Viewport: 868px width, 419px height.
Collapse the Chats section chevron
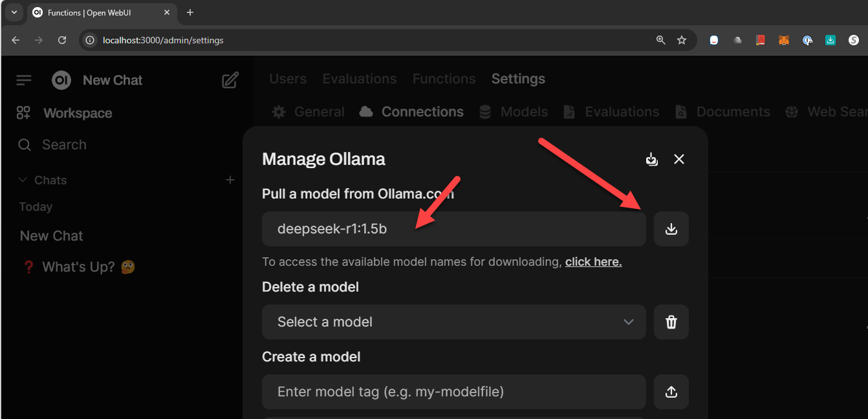click(x=23, y=180)
